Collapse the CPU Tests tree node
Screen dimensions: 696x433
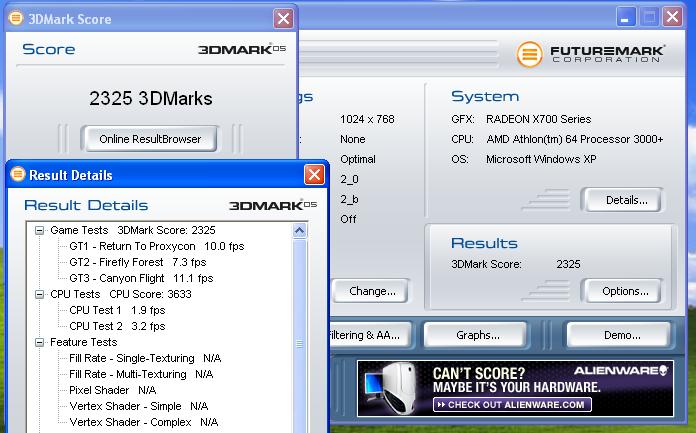(x=40, y=294)
